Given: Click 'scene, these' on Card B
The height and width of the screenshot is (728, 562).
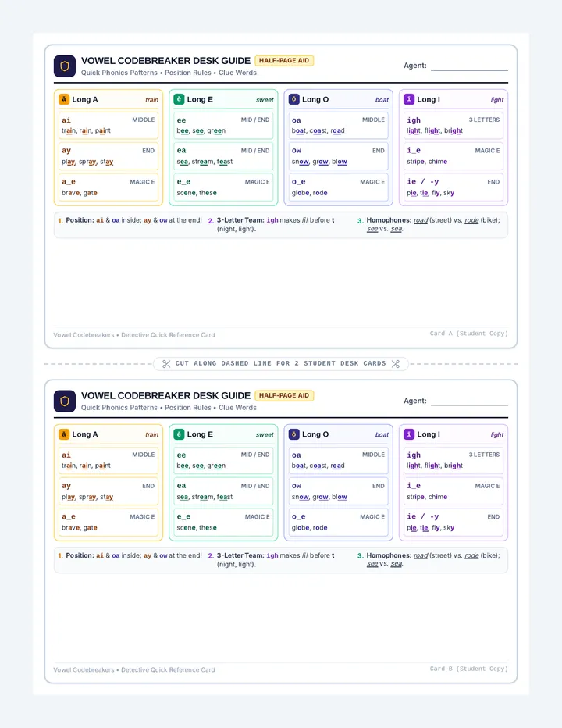Looking at the screenshot, I should point(197,528).
